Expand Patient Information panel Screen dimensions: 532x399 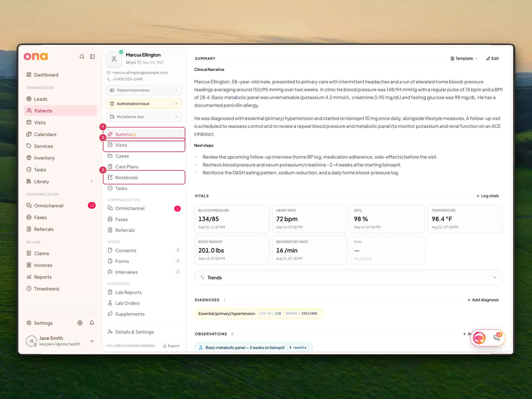coord(144,90)
